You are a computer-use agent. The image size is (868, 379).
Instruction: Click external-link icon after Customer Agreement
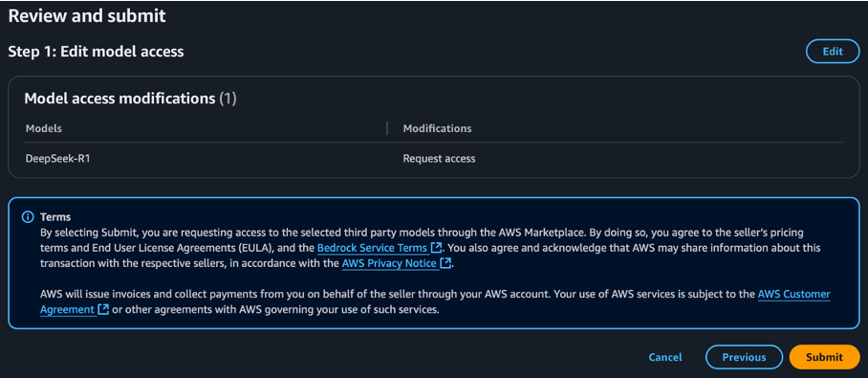[102, 310]
